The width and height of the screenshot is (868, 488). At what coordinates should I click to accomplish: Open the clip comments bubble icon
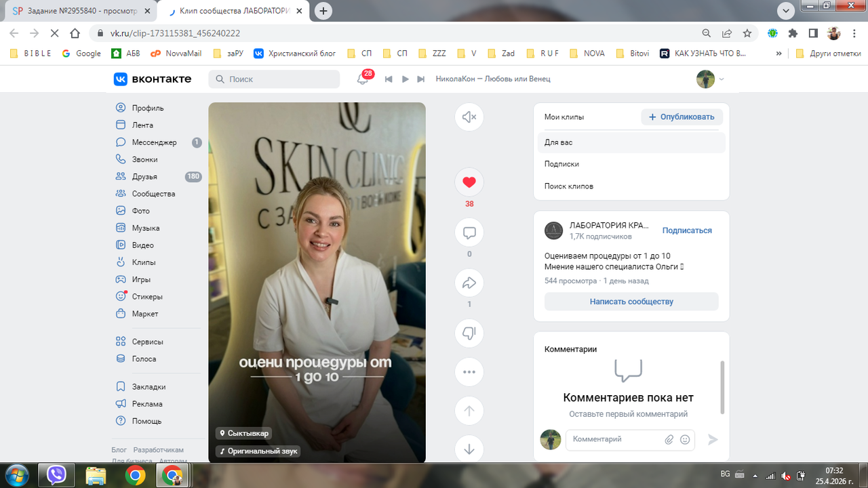click(x=469, y=233)
